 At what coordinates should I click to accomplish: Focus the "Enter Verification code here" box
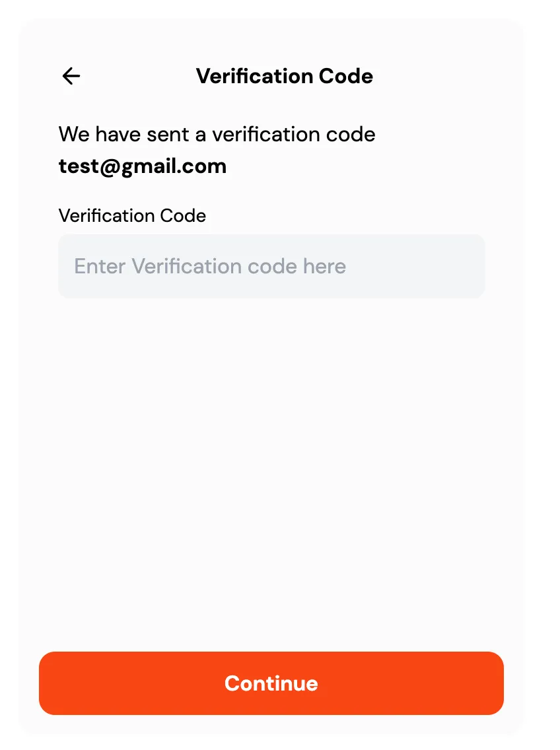pos(271,266)
